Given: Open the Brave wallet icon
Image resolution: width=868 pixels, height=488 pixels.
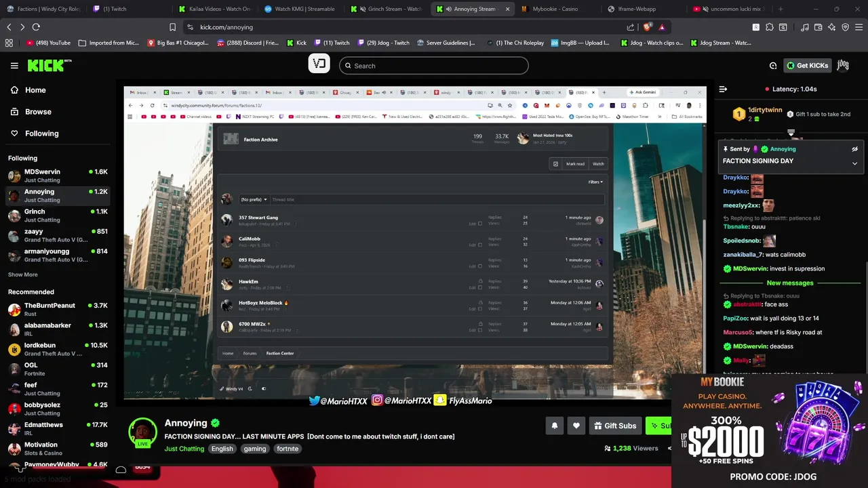Looking at the screenshot, I should [818, 27].
